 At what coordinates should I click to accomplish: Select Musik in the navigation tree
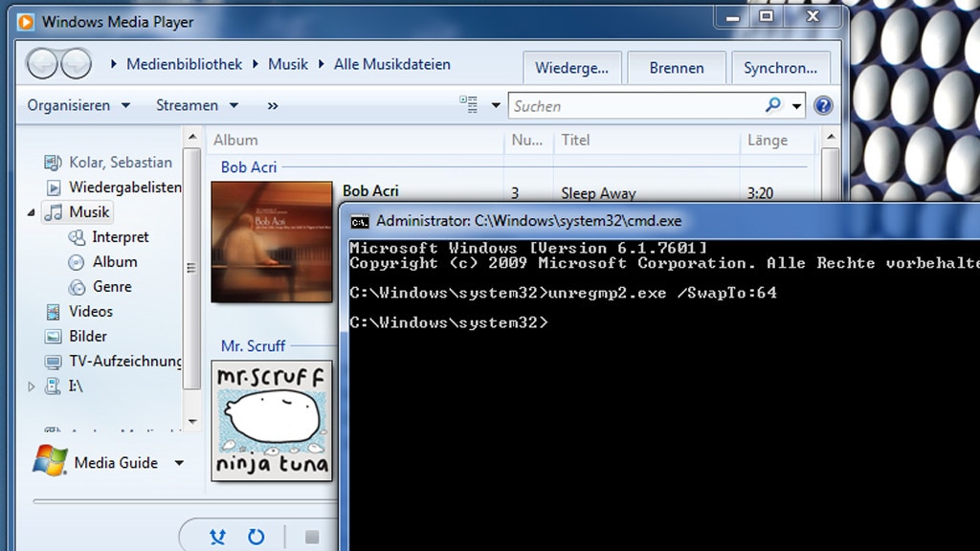pos(89,212)
